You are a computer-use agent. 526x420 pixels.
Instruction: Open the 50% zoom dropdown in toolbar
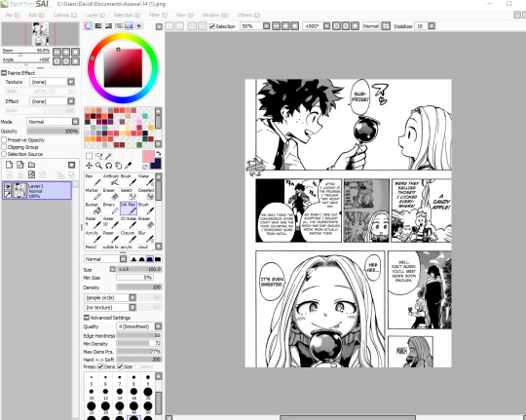tap(266, 26)
